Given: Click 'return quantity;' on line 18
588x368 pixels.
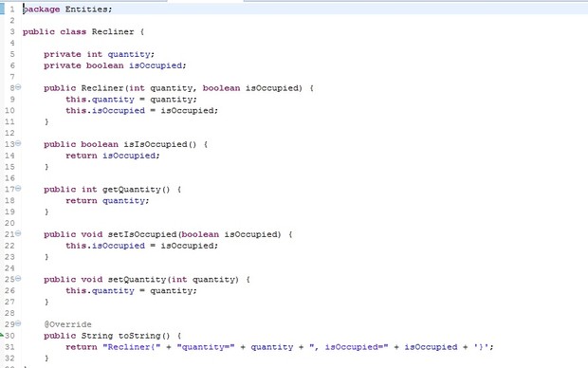Looking at the screenshot, I should click(x=107, y=201).
